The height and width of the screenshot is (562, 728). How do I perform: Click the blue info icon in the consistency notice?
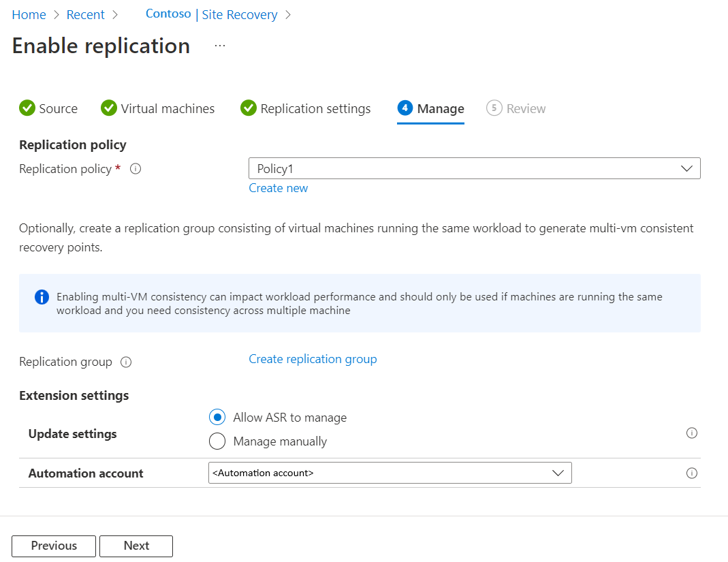[41, 297]
